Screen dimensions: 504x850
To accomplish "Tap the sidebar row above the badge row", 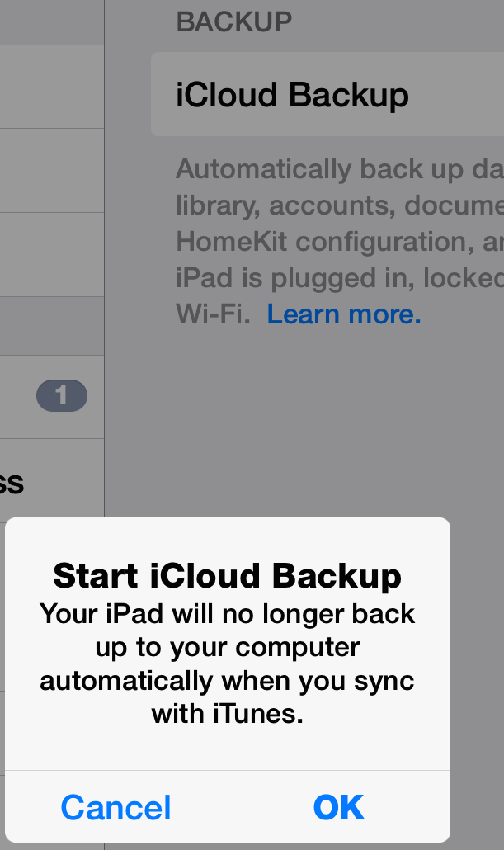I will point(51,326).
